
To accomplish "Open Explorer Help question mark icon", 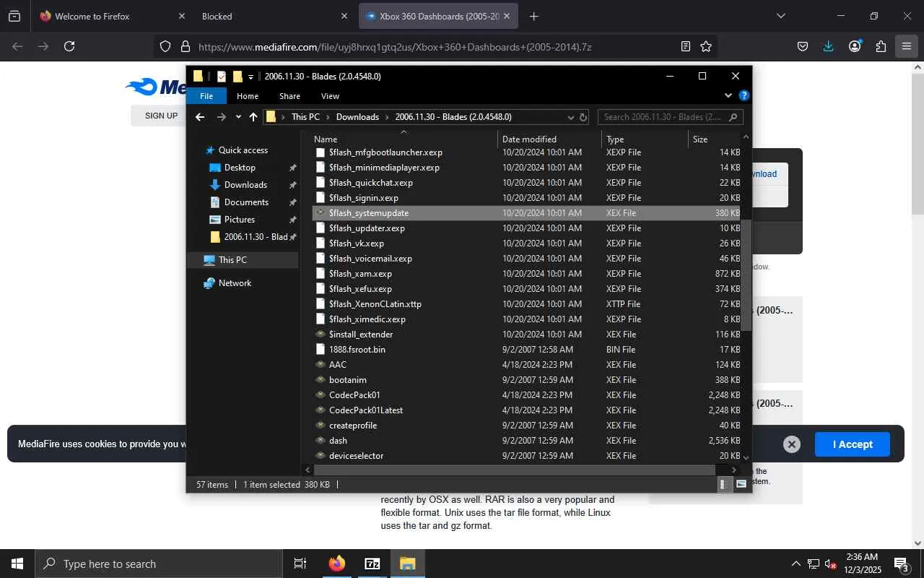I will [x=744, y=95].
